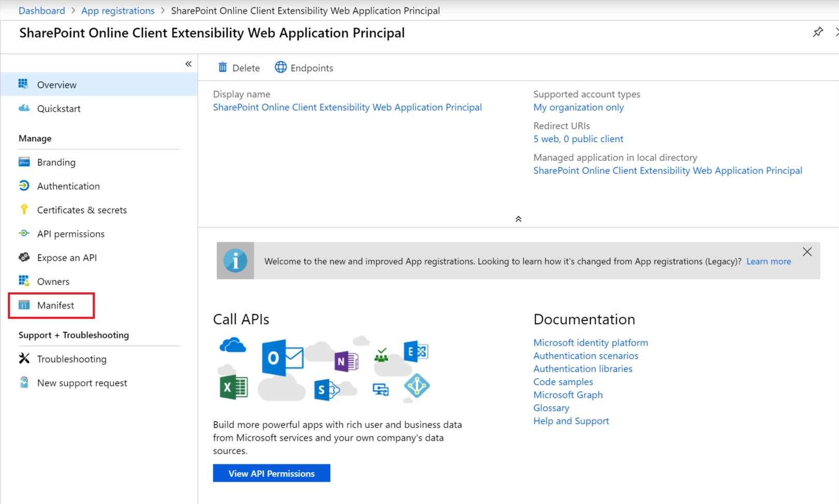The image size is (839, 504).
Task: Click the Certificates & secrets key icon
Action: pos(24,209)
